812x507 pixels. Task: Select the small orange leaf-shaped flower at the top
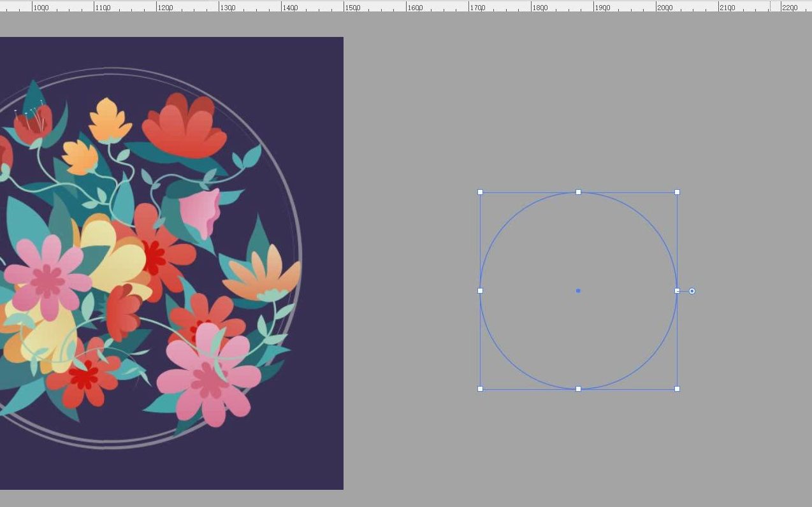(110, 120)
